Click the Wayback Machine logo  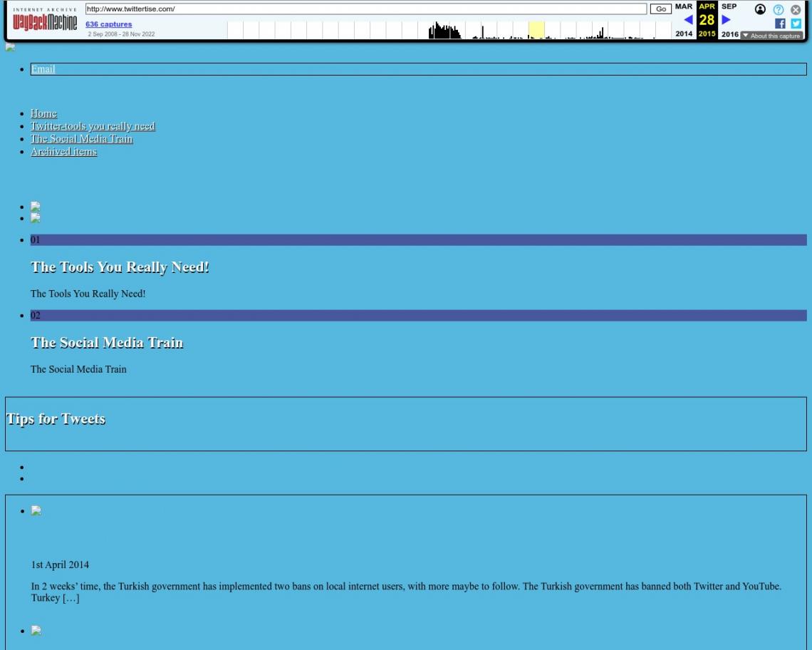pos(45,20)
